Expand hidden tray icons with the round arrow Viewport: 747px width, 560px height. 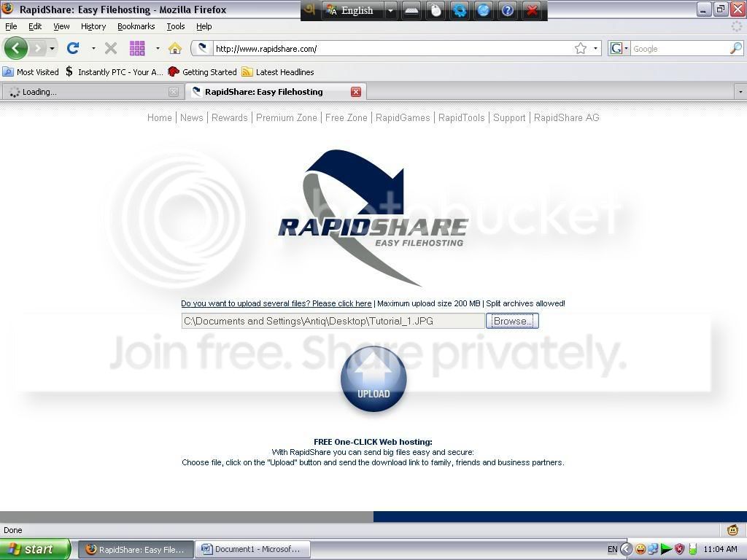(x=627, y=549)
